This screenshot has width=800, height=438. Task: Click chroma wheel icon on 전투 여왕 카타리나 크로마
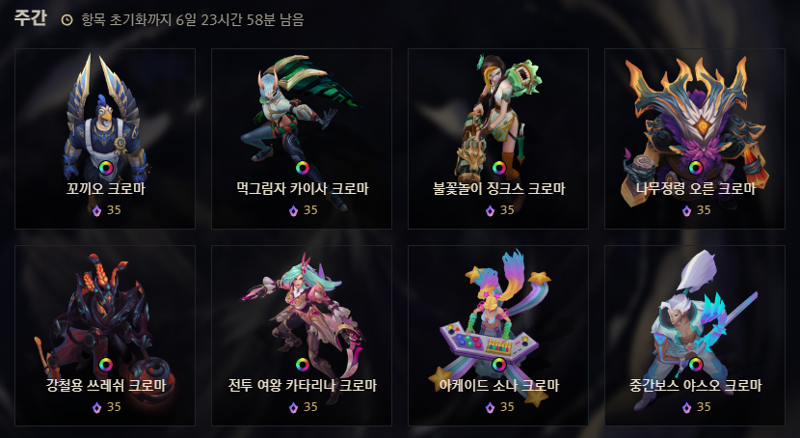point(302,364)
